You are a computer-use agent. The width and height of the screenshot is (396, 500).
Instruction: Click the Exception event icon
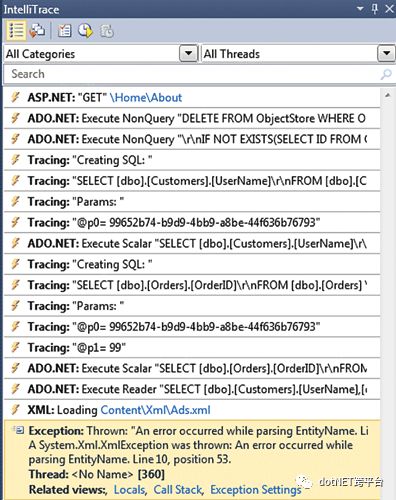coord(19,430)
